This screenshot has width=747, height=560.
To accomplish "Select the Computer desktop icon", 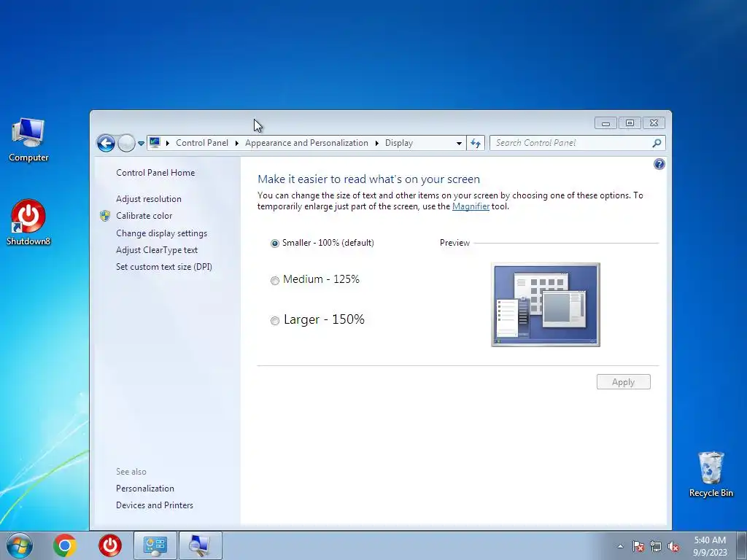I will tap(28, 140).
